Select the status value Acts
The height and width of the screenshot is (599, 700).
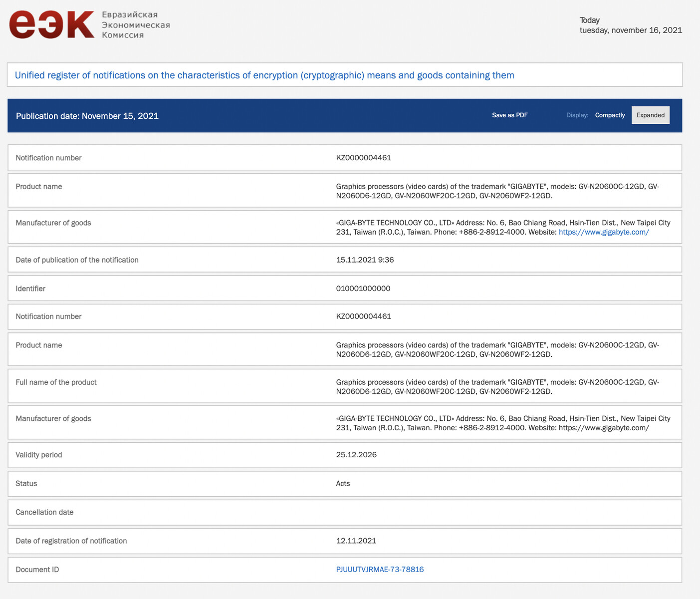tap(343, 484)
